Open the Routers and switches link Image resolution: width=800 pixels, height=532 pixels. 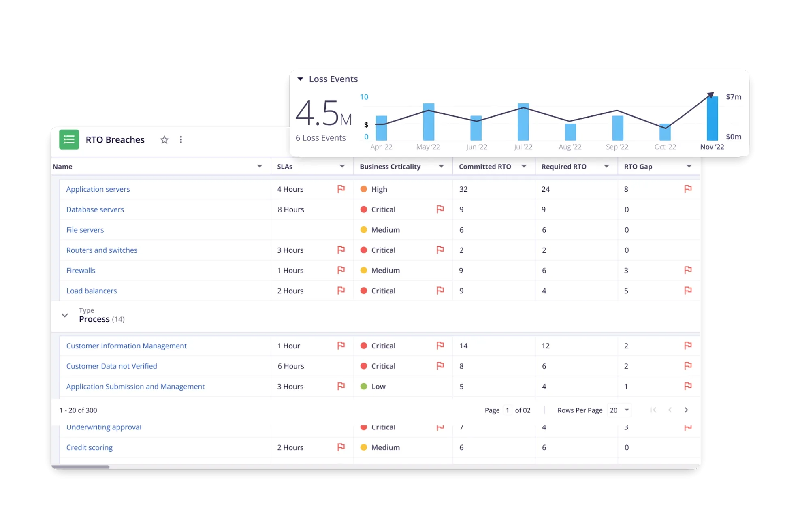click(102, 250)
